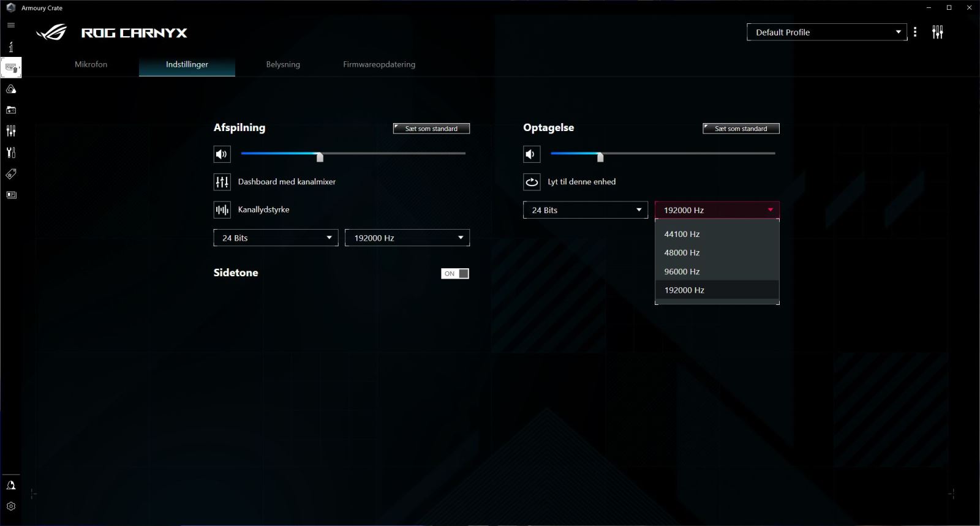980x526 pixels.
Task: Open the Kanallydstyrke text label
Action: (263, 209)
